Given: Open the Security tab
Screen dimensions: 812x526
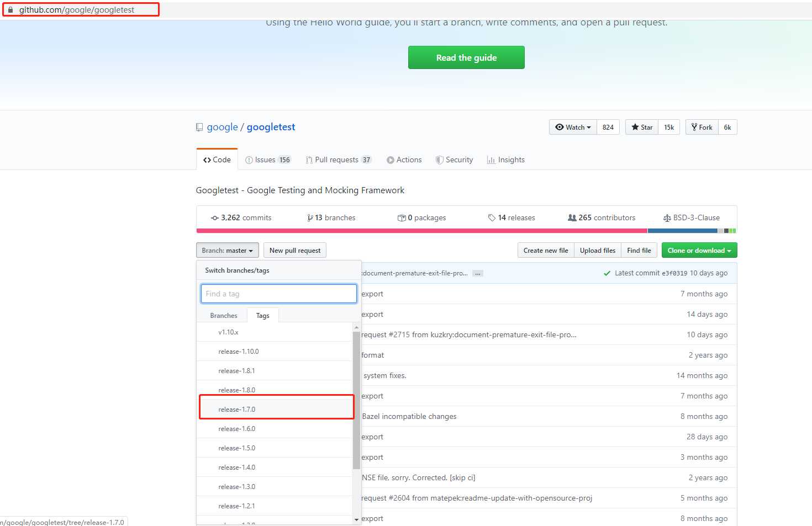Looking at the screenshot, I should coord(454,160).
